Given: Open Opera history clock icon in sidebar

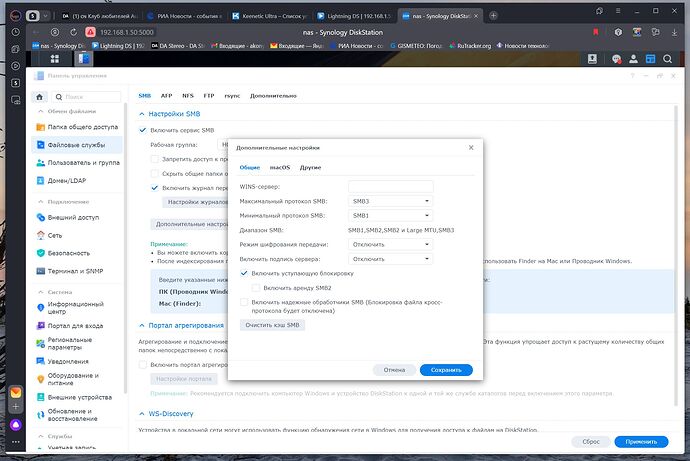Looking at the screenshot, I should pos(15,32).
